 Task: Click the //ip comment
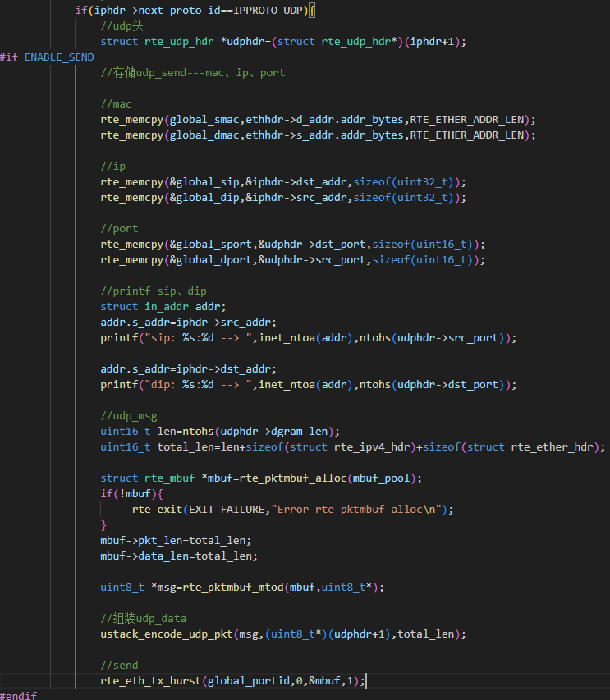pyautogui.click(x=113, y=167)
